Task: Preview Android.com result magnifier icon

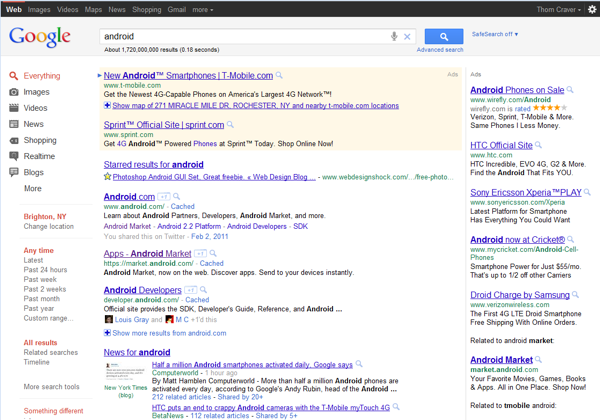Action: 176,197
